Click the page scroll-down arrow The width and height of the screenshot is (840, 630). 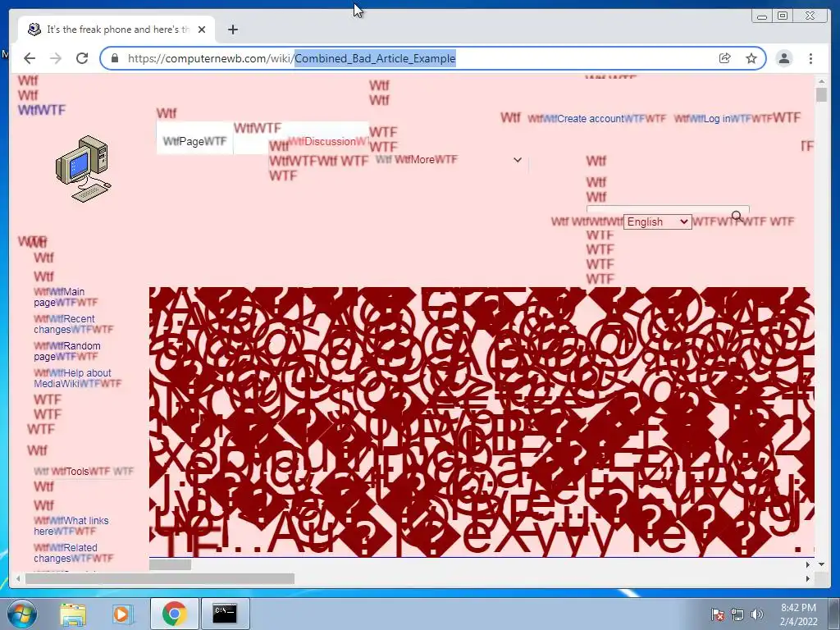point(821,564)
